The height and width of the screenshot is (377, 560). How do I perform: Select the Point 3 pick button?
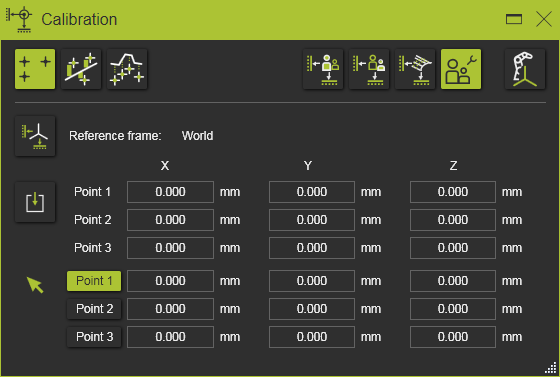pyautogui.click(x=94, y=337)
